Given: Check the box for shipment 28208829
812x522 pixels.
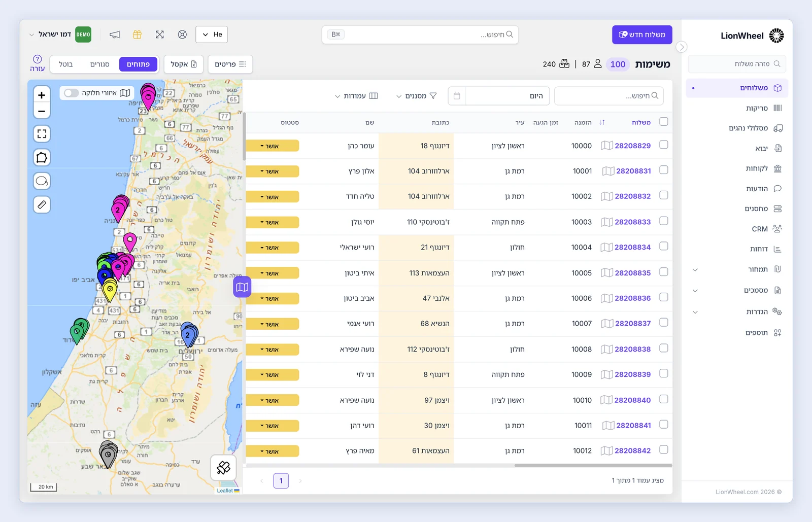Looking at the screenshot, I should click(x=663, y=145).
